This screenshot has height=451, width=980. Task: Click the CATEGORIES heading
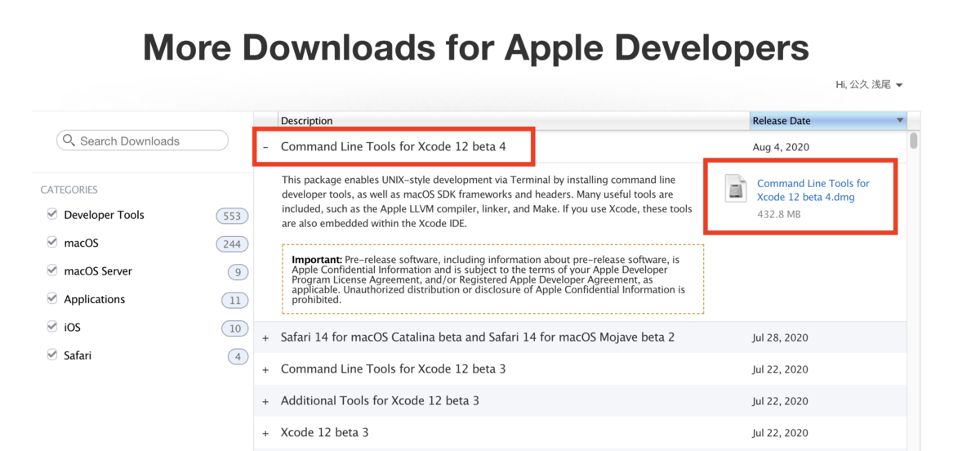pyautogui.click(x=69, y=190)
